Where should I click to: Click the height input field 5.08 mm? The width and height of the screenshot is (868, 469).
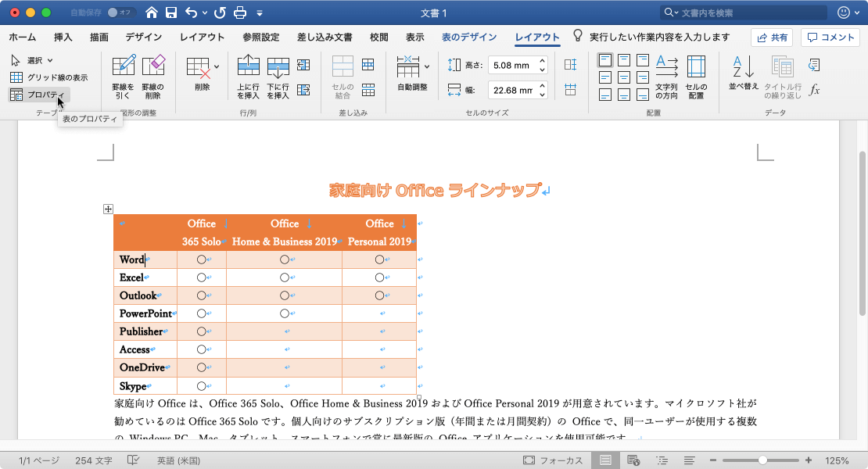[x=513, y=65]
